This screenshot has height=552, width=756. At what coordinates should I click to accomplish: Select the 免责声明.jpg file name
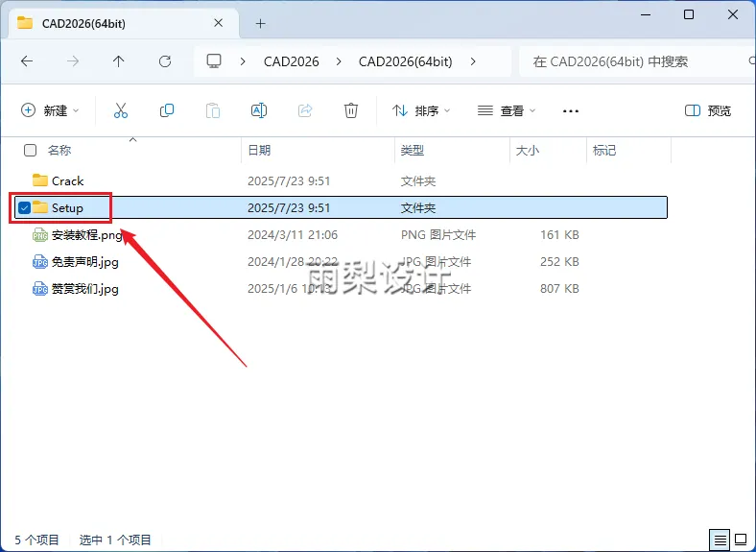[84, 262]
